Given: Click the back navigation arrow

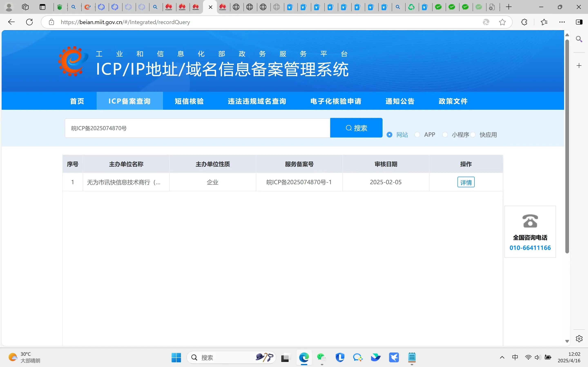Looking at the screenshot, I should point(11,22).
